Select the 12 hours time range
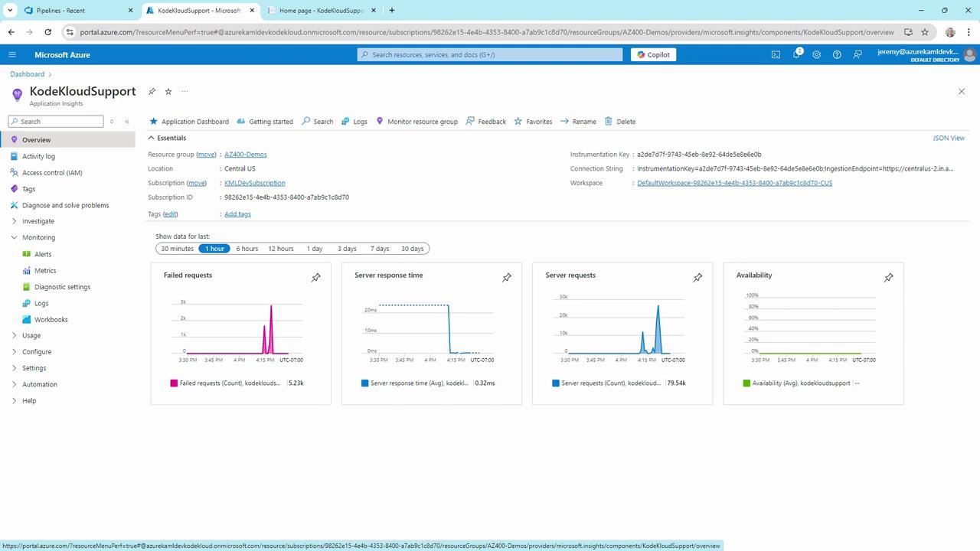 click(x=281, y=249)
